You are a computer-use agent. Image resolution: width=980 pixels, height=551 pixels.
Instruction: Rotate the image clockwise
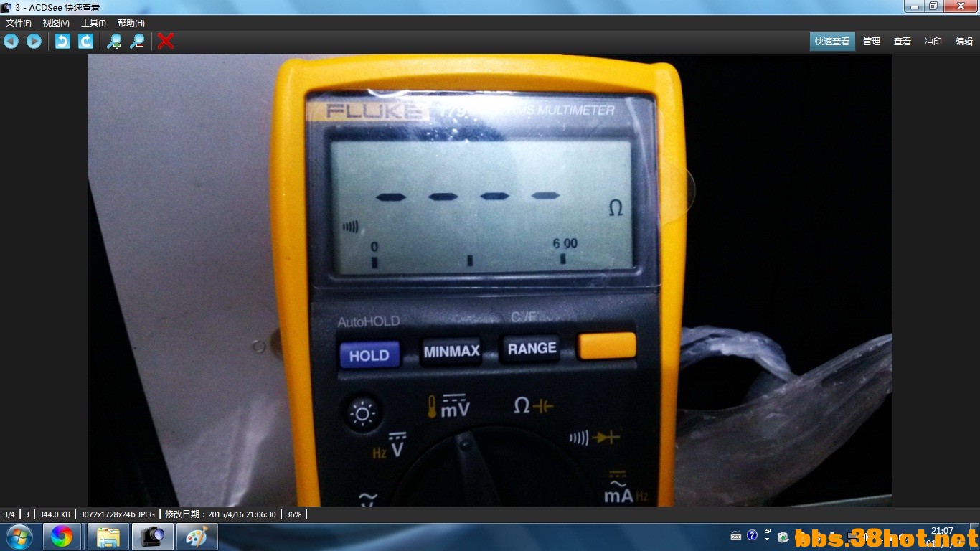pos(85,41)
